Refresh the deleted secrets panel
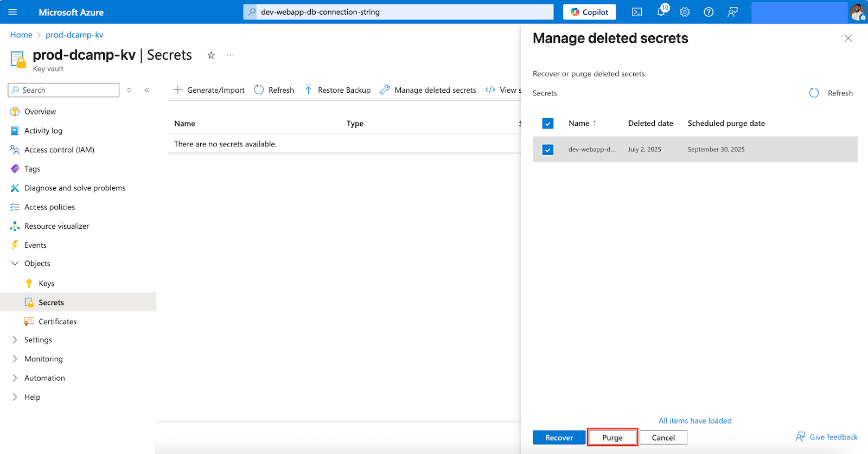The width and height of the screenshot is (868, 454). point(831,93)
